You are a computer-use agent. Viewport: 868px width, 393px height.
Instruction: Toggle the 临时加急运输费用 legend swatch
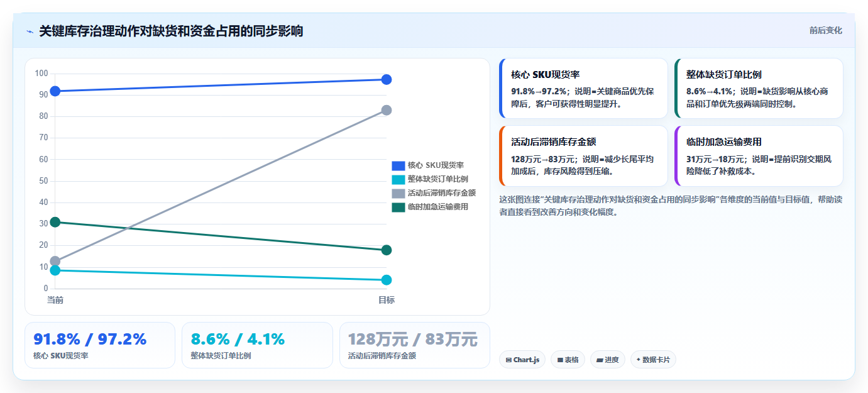[398, 207]
